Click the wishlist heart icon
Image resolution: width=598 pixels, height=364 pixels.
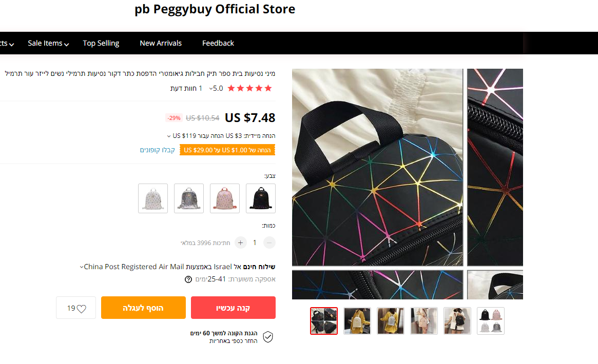81,309
